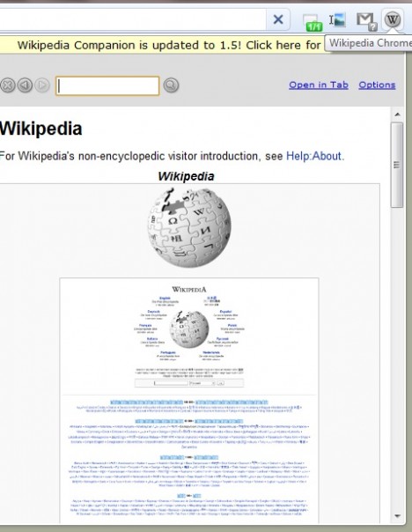Image resolution: width=412 pixels, height=532 pixels.
Task: Go back with the left arrow button
Action: coord(25,85)
